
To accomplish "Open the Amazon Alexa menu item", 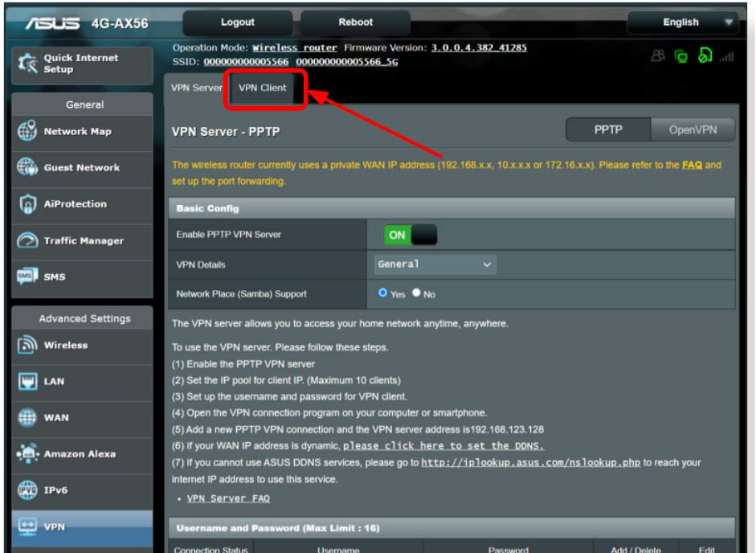I will (82, 453).
